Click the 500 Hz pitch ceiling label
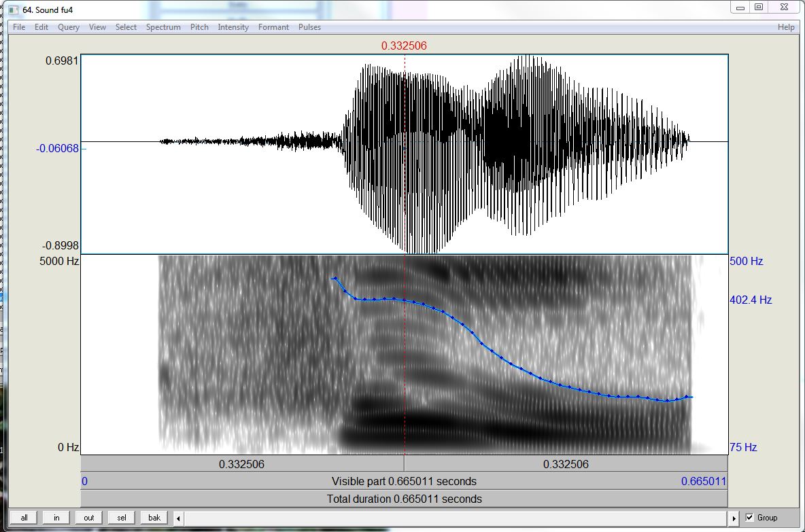This screenshot has width=805, height=532. [747, 261]
